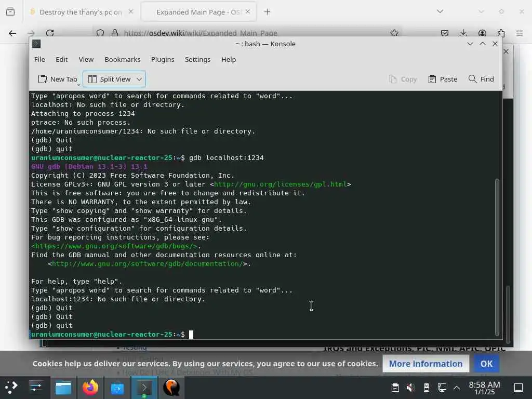Click the bird application icon in taskbar
The width and height of the screenshot is (532, 399).
(x=171, y=388)
